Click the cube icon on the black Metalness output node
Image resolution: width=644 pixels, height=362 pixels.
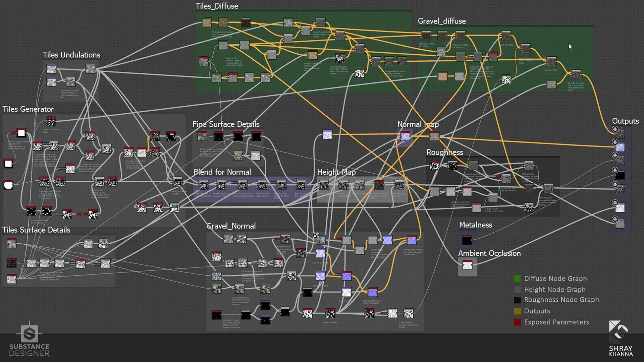coord(615,170)
